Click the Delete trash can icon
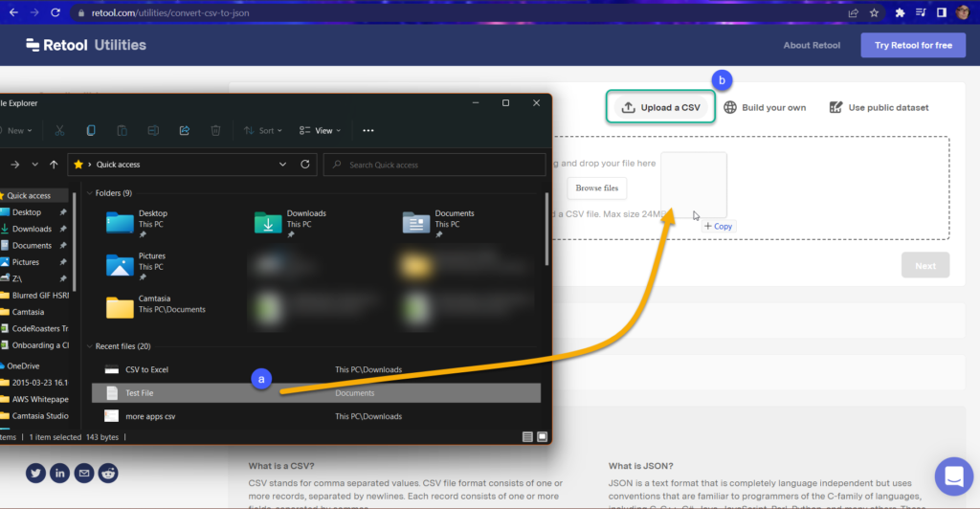 (216, 130)
